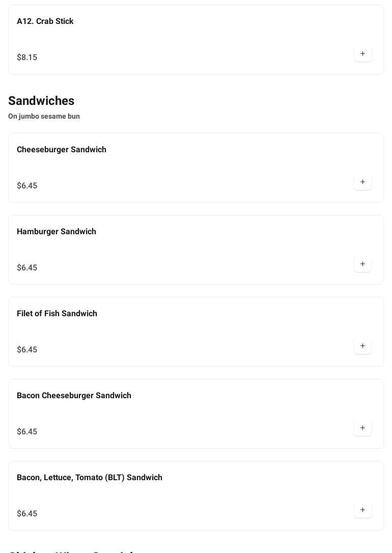Add A12. Crab Stick to order

click(362, 53)
